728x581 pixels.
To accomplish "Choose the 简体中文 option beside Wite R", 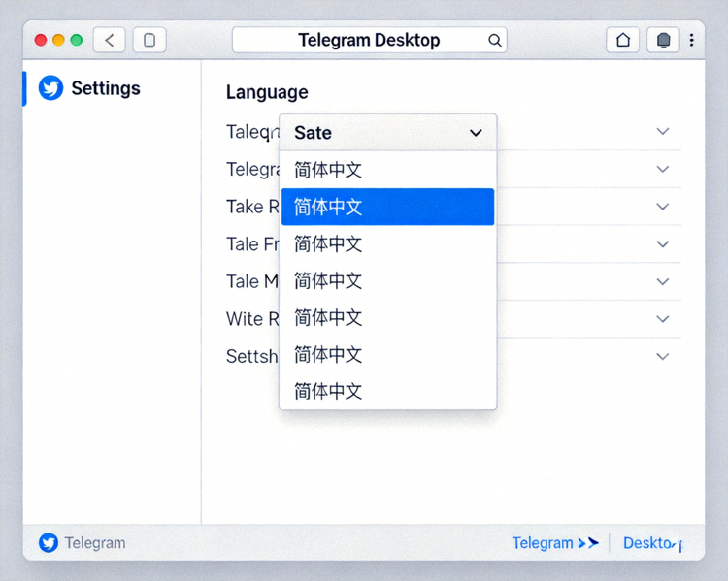I will [387, 318].
